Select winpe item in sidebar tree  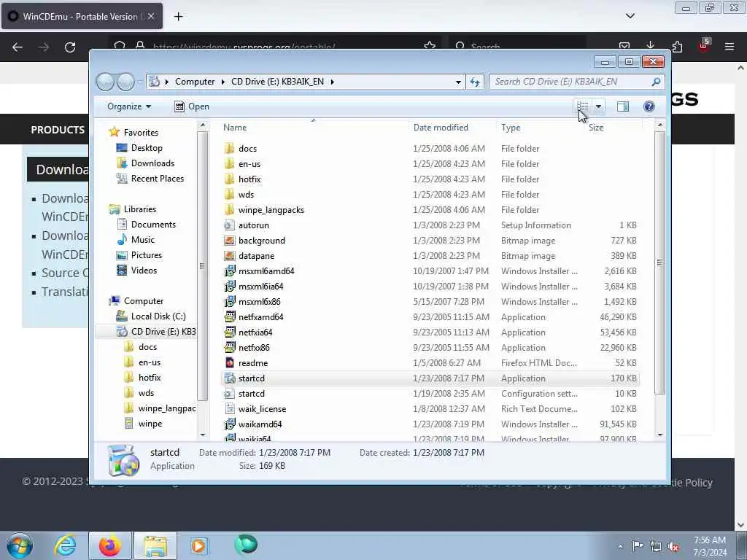tap(150, 424)
